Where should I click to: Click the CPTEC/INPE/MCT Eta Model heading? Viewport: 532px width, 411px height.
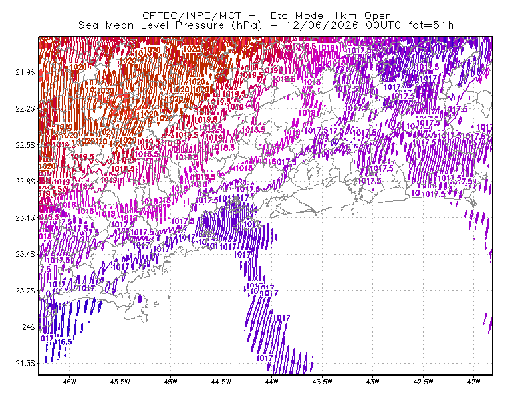(x=266, y=15)
